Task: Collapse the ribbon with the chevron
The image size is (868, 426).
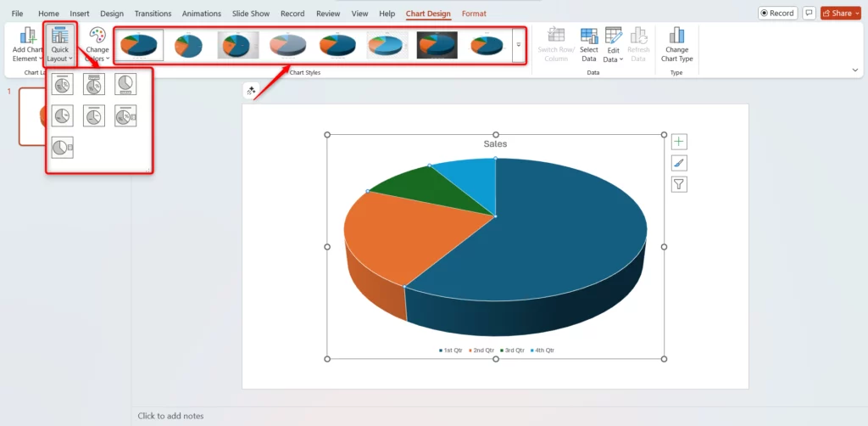Action: pyautogui.click(x=854, y=70)
